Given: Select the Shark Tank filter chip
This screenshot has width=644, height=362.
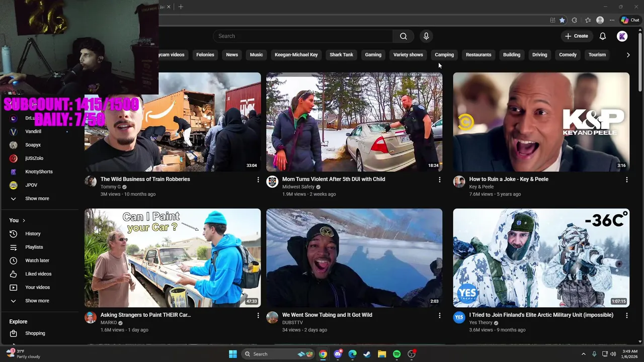Looking at the screenshot, I should pos(342,55).
